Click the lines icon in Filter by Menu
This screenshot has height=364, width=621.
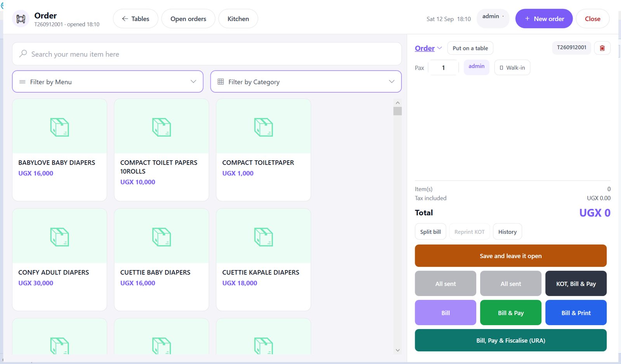pyautogui.click(x=23, y=82)
